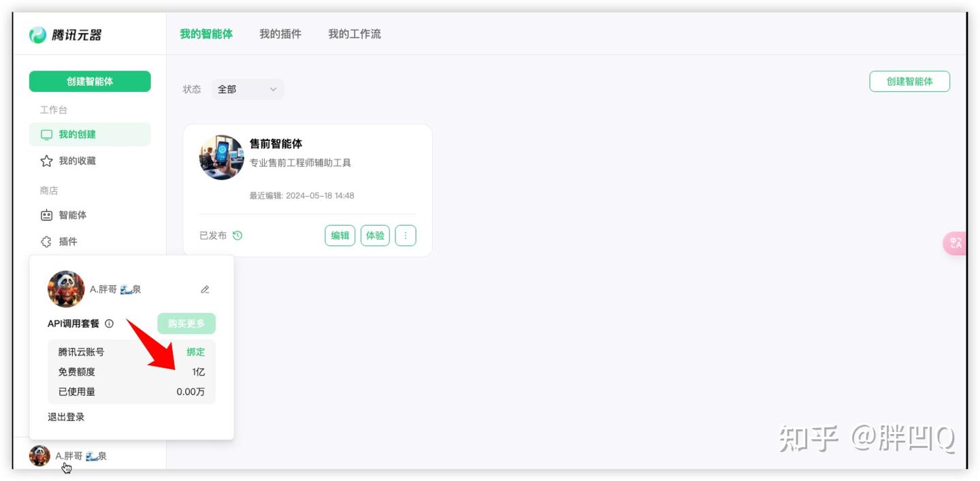980x481 pixels.
Task: Click the 专业售前工程师辅助工具 description
Action: tap(300, 163)
